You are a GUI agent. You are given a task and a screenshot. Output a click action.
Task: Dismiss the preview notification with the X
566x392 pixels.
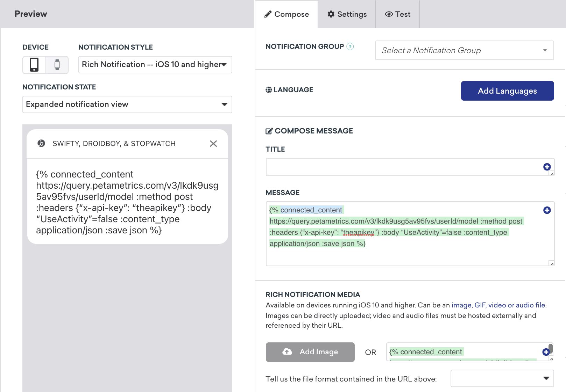tap(213, 144)
